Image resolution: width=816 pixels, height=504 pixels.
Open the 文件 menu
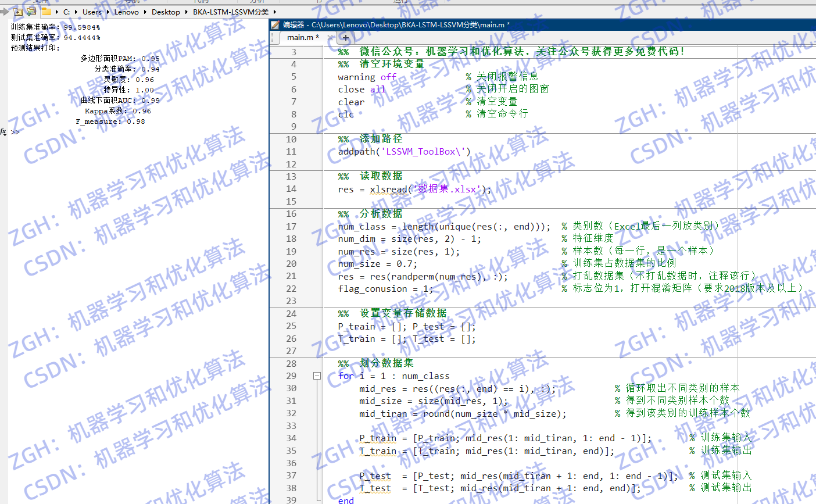click(38, 2)
